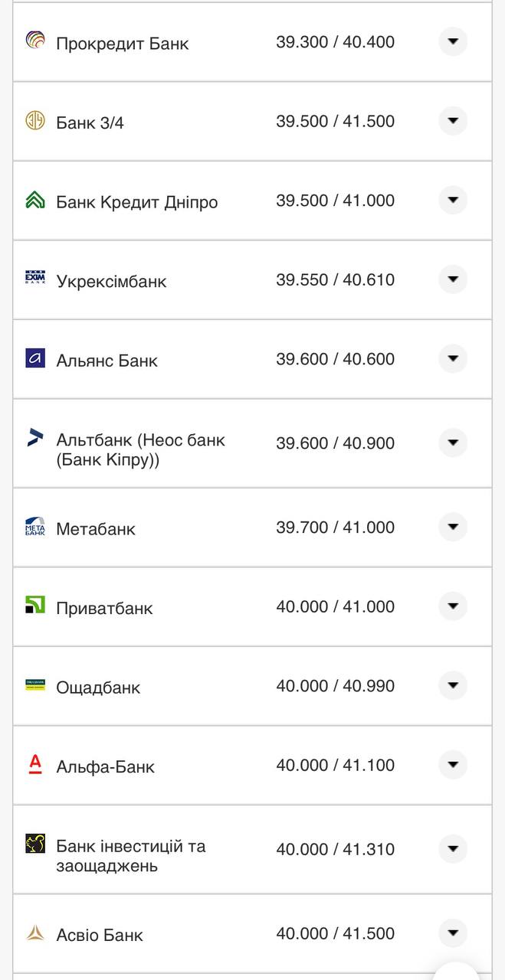Click the Альфа-Банк red logo icon
Viewport: 505px width, 980px height.
(x=35, y=764)
